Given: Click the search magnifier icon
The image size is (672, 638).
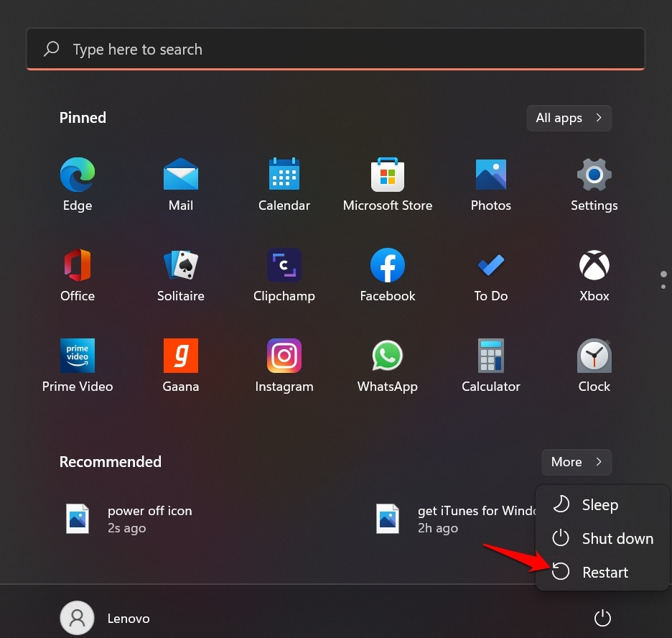Looking at the screenshot, I should pos(52,49).
